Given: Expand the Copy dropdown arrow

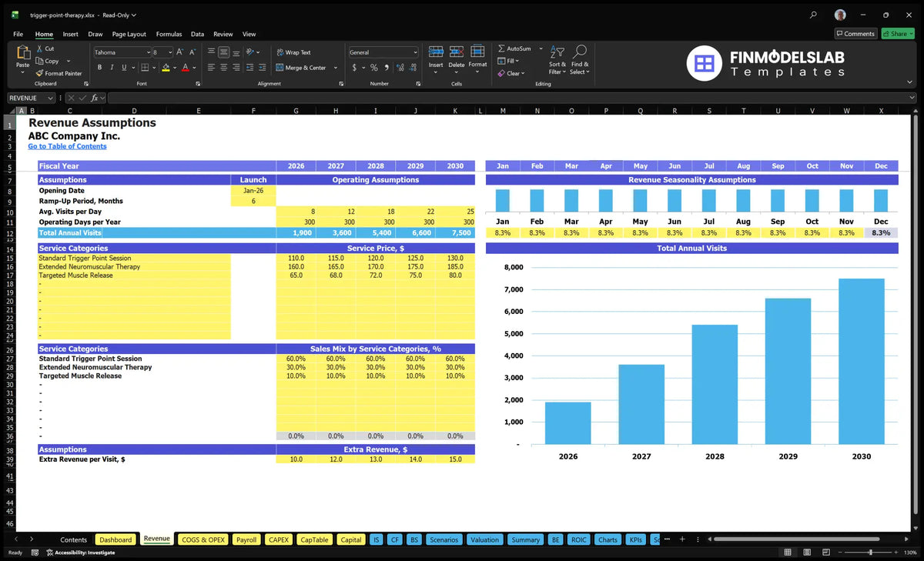Looking at the screenshot, I should click(x=69, y=61).
